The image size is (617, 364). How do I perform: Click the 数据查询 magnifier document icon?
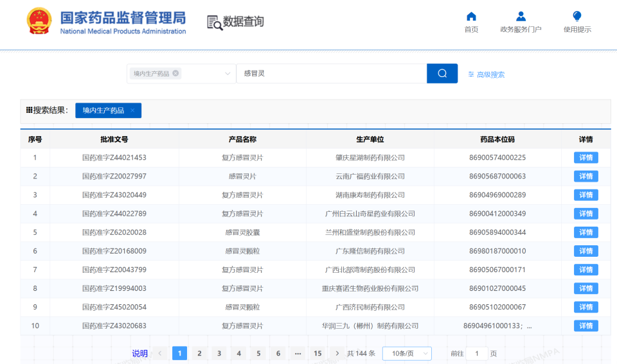pyautogui.click(x=215, y=22)
